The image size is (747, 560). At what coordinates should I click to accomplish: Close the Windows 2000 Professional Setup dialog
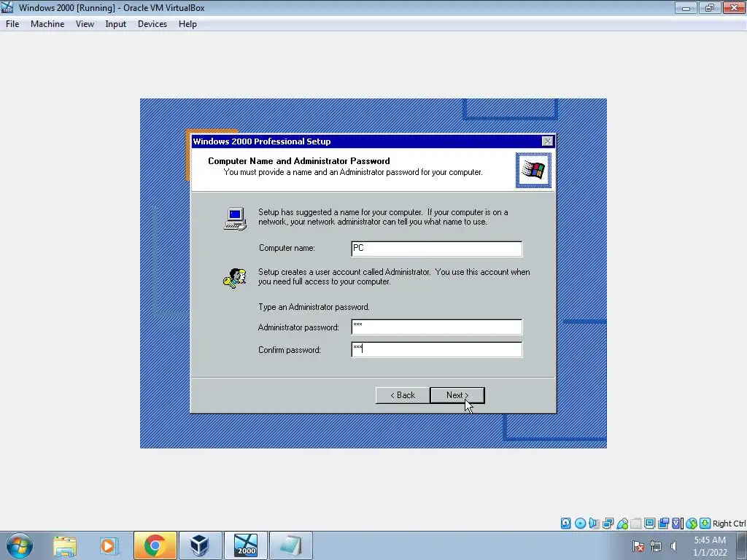click(547, 141)
